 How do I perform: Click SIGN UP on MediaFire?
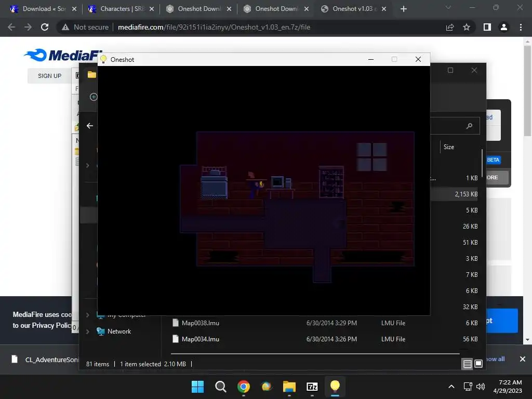[49, 76]
